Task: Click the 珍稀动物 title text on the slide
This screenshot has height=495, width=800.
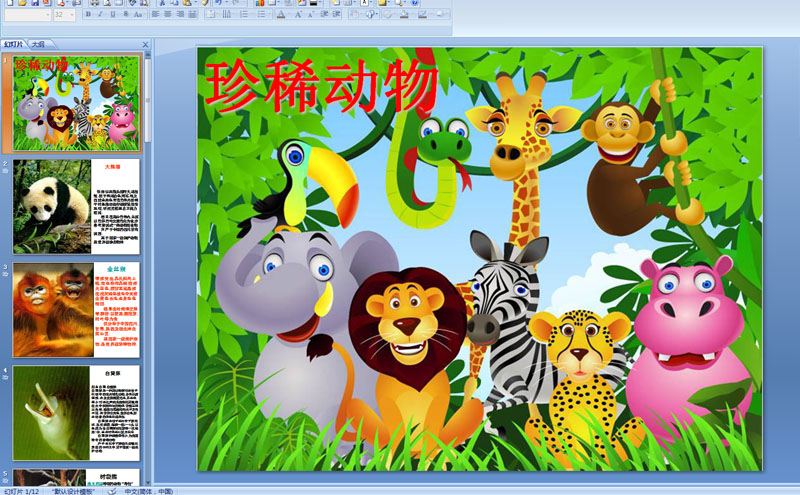Action: [322, 85]
